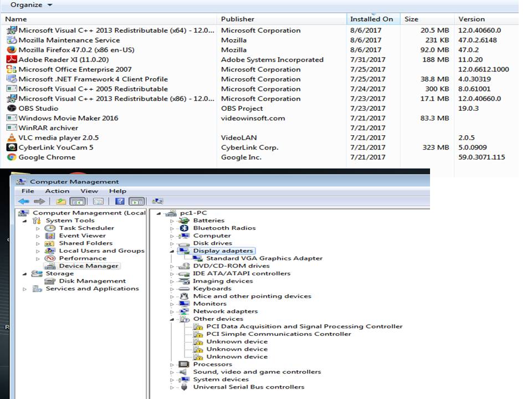Toggle the Show/Hide Action Pane toolbar icon
This screenshot has height=399, width=532.
point(136,201)
